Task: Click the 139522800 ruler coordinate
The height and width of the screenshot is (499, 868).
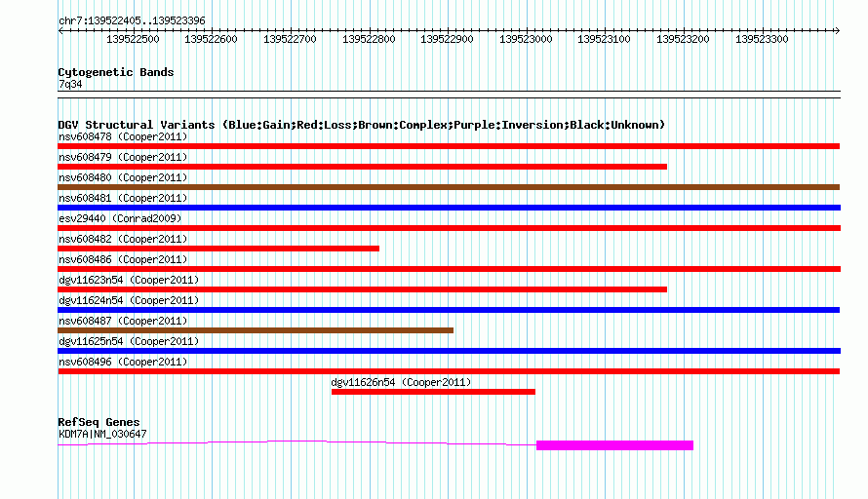Action: pyautogui.click(x=370, y=39)
